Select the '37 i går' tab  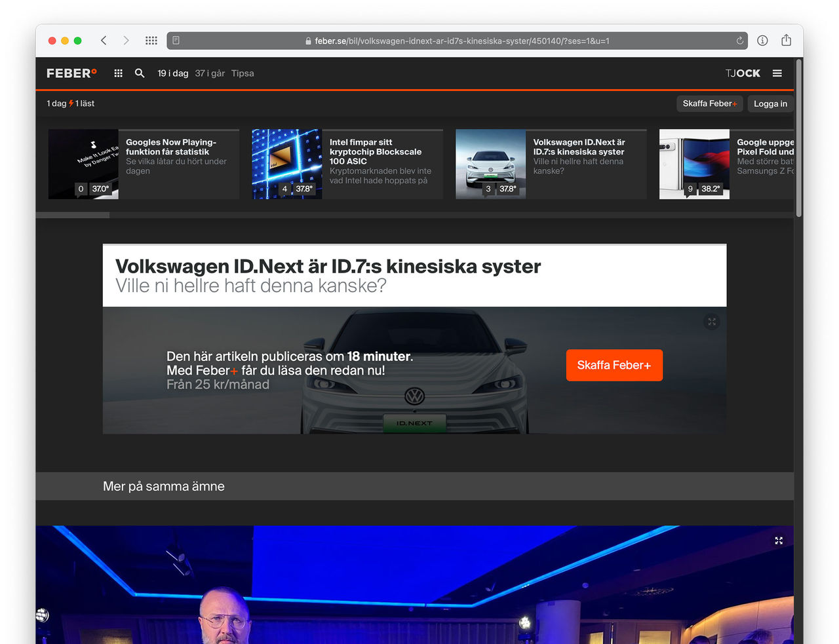coord(210,73)
